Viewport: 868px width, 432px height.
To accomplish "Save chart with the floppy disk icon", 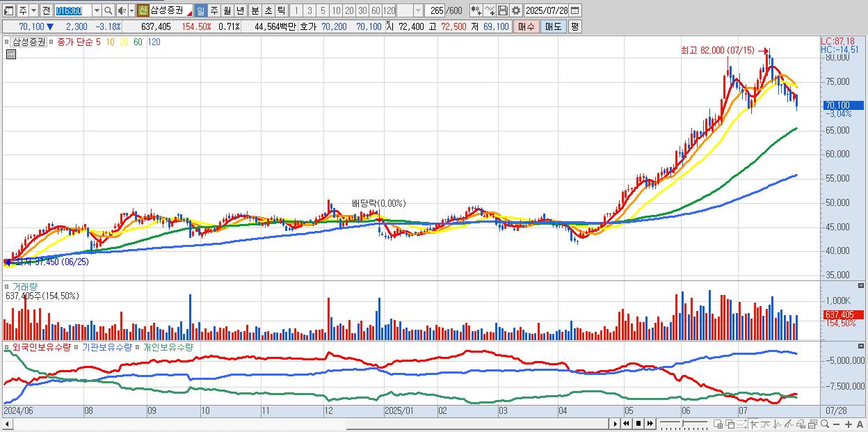I will pyautogui.click(x=503, y=10).
